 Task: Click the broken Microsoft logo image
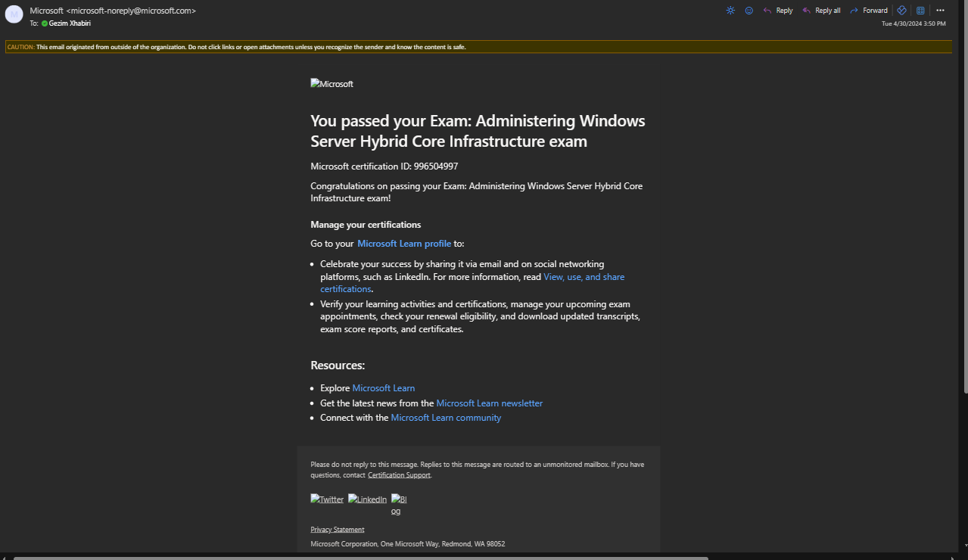pyautogui.click(x=331, y=84)
